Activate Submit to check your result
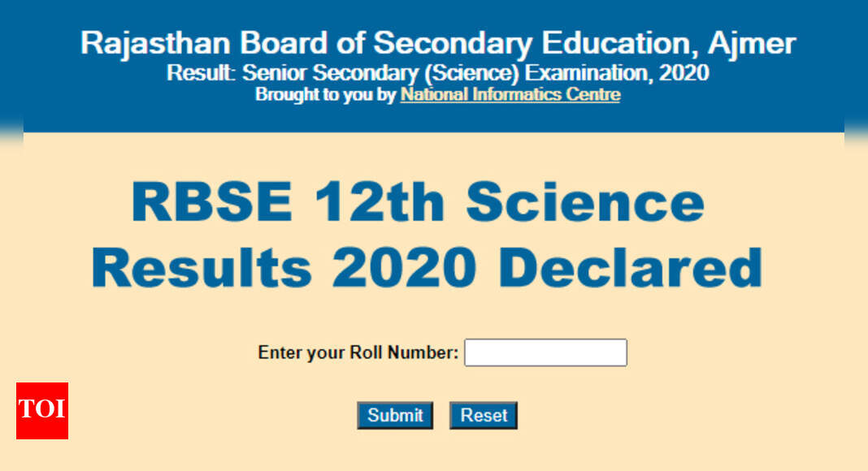The image size is (868, 471). (395, 415)
